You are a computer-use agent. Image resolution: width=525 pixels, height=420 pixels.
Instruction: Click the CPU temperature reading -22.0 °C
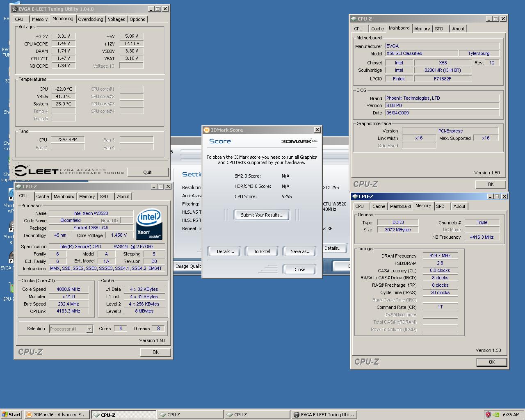click(x=64, y=89)
